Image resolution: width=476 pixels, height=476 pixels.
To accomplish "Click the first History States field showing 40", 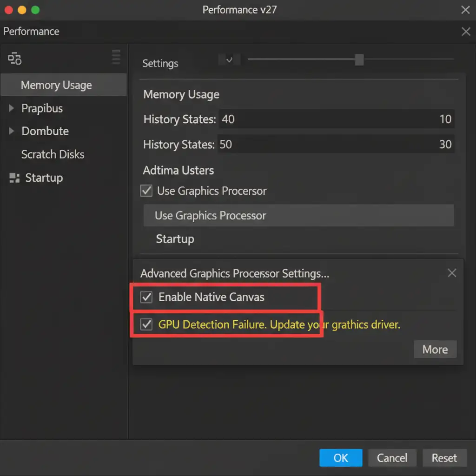I will (325, 119).
